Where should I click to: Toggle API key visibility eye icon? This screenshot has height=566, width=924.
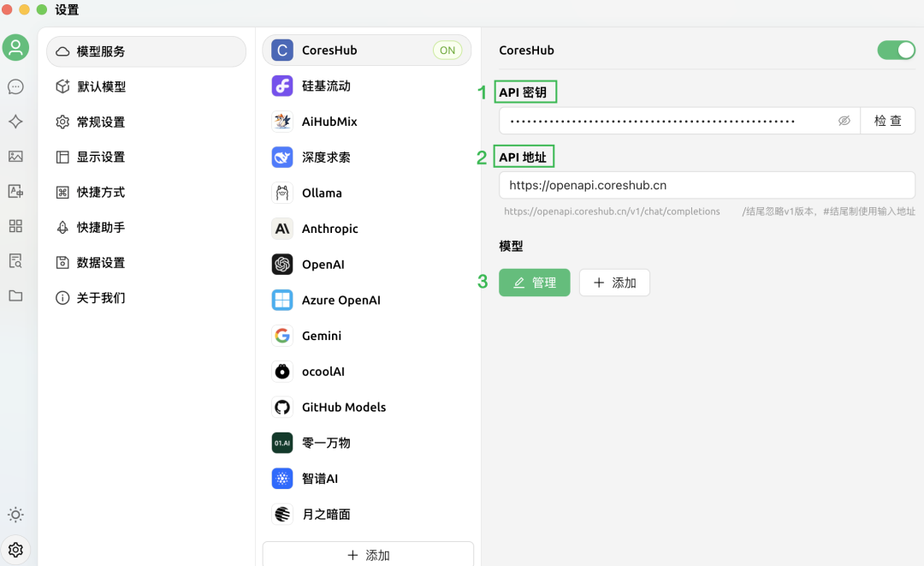click(x=844, y=121)
